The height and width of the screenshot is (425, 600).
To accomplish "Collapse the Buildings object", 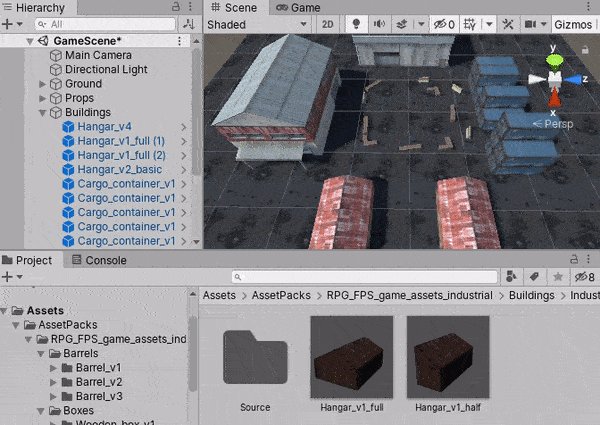I will coord(42,112).
